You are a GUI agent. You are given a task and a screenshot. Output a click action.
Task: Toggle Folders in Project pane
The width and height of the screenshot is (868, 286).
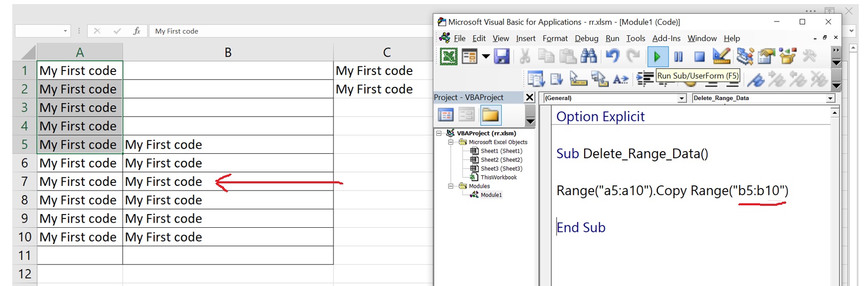click(x=490, y=115)
